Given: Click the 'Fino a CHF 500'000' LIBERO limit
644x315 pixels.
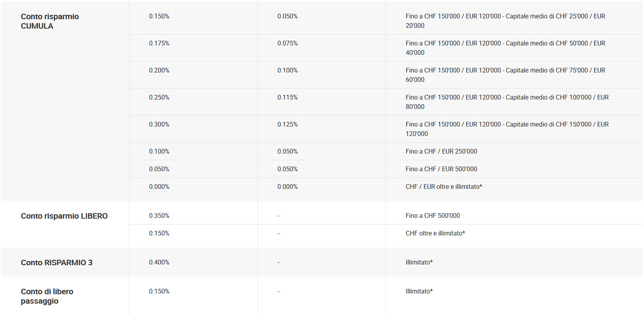Looking at the screenshot, I should pyautogui.click(x=433, y=215).
